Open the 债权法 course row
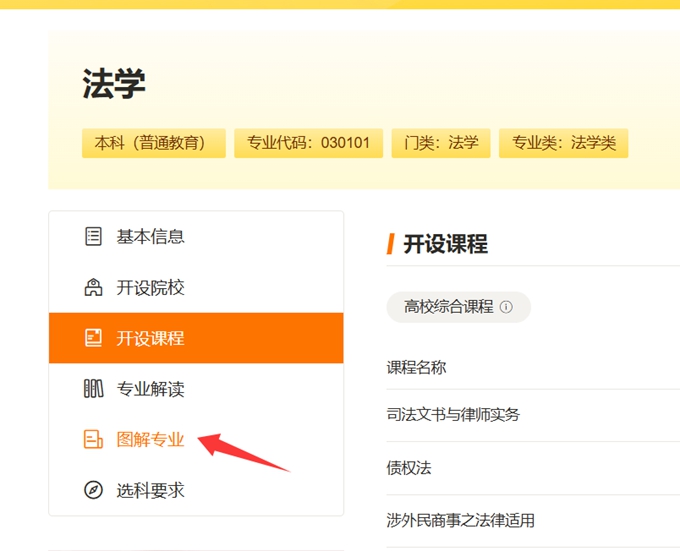Screen dimensions: 680x551 pyautogui.click(x=533, y=468)
